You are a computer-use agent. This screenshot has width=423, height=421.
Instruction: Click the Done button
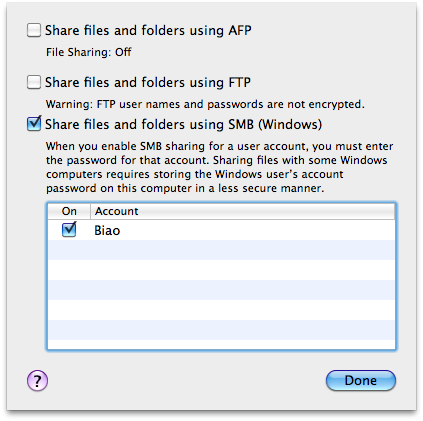[361, 380]
